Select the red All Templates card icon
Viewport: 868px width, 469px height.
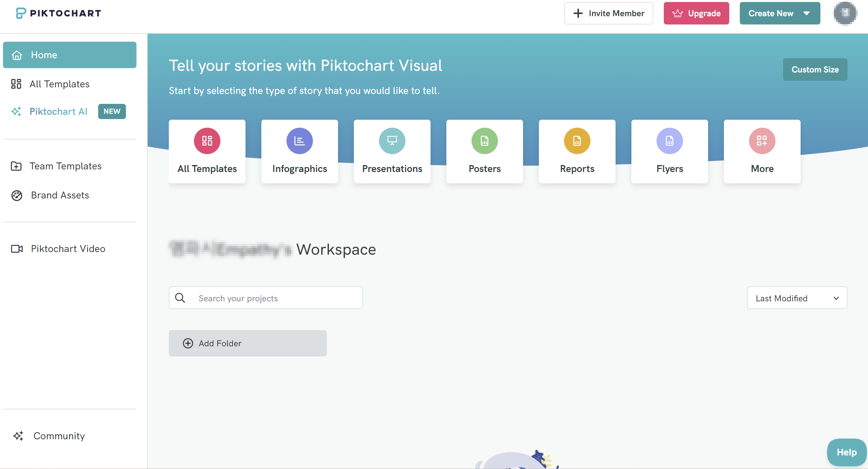(207, 141)
